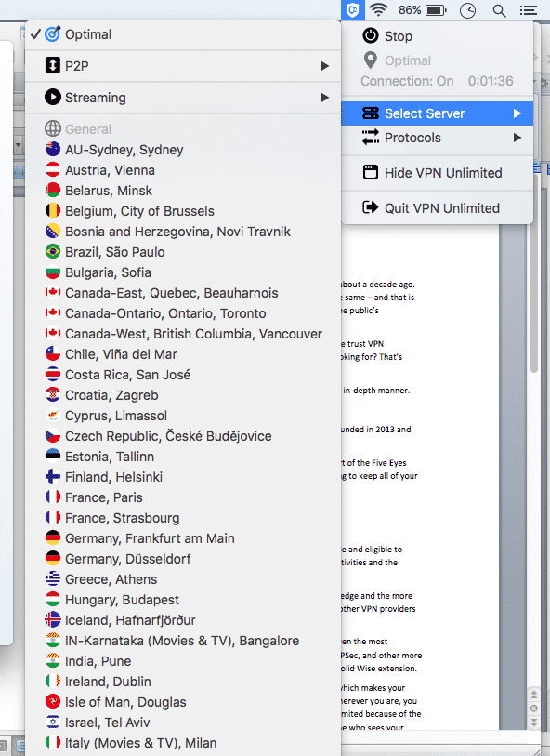
Task: Connect to Canada-West, British Columbia, Vancouver
Action: pos(183,334)
